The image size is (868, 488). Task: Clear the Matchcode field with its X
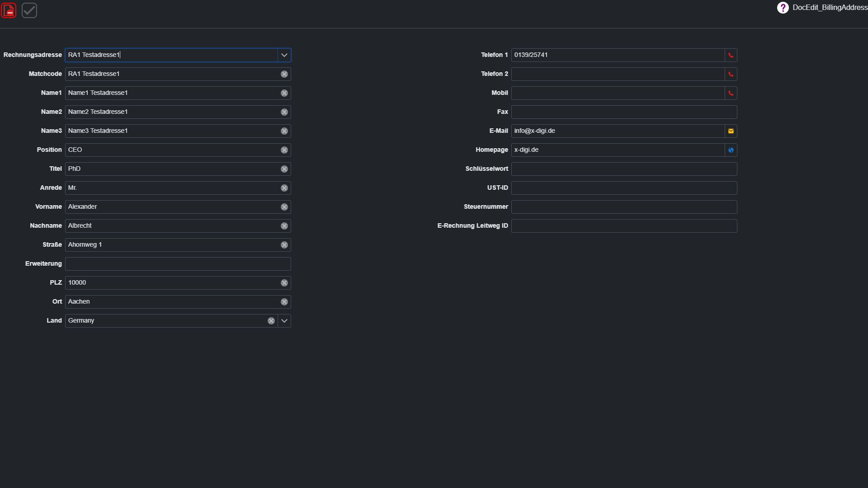284,74
